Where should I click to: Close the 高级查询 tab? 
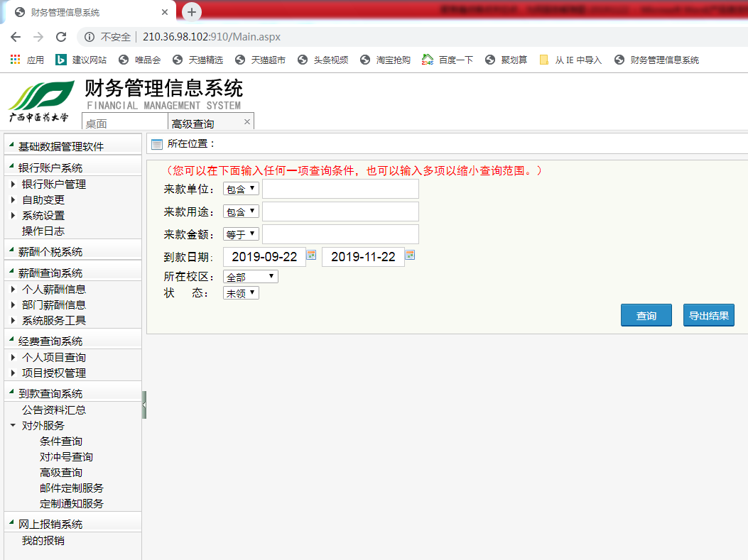click(x=247, y=122)
